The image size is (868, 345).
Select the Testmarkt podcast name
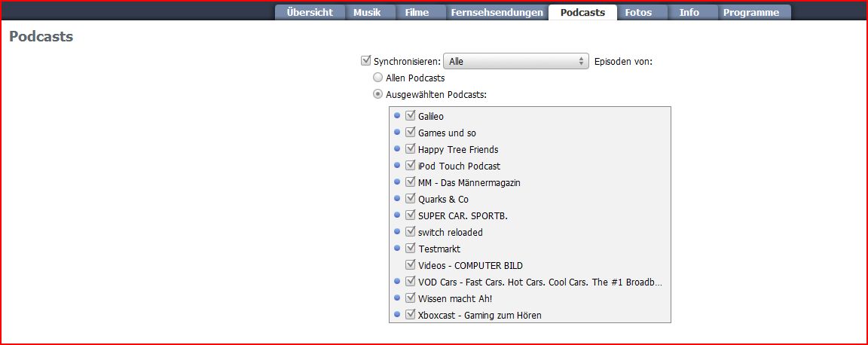[x=439, y=249]
